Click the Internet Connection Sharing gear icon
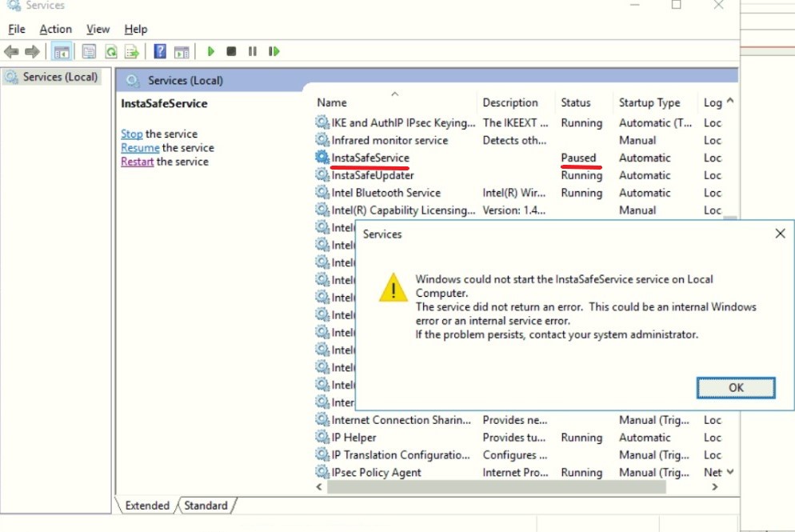795x532 pixels. [x=322, y=419]
